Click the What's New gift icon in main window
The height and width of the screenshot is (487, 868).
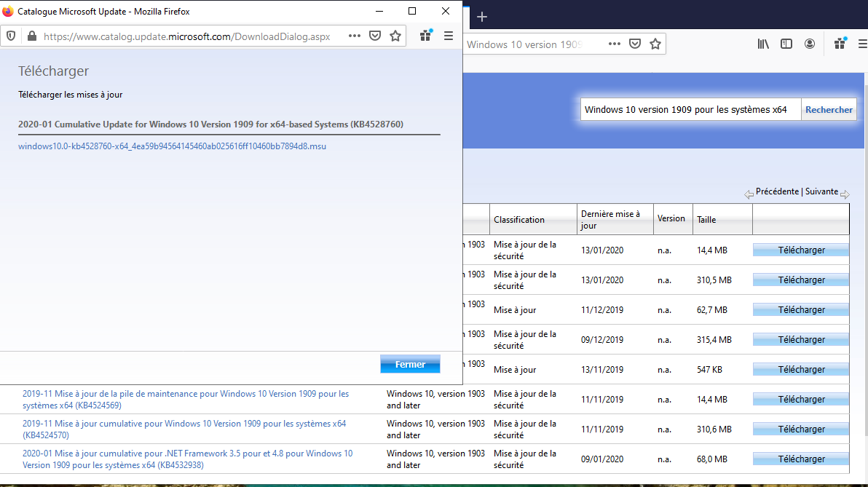coord(840,44)
